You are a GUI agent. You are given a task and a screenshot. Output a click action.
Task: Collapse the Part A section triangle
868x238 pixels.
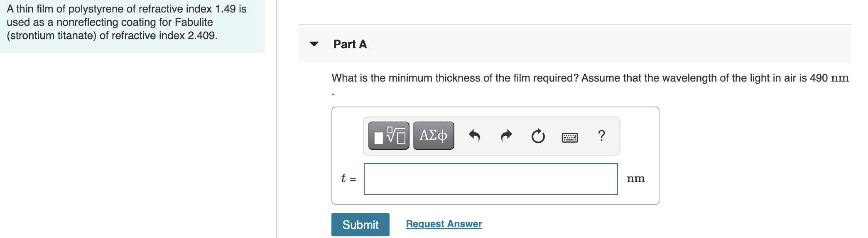(314, 44)
